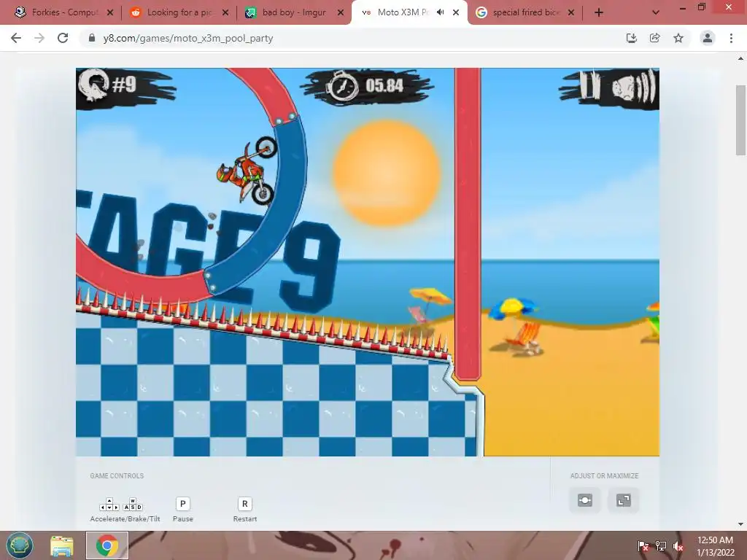
Task: Click the Accelerate/Brake/Tilt label
Action: [x=125, y=519]
